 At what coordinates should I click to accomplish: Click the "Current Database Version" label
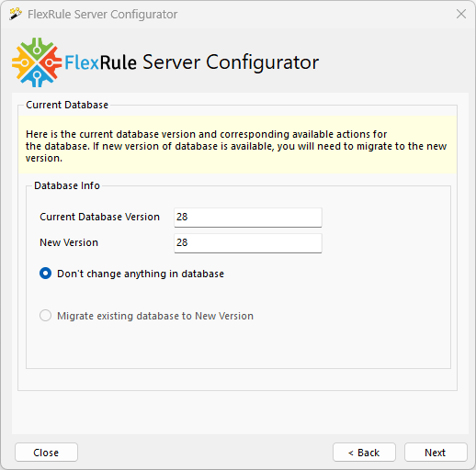click(99, 217)
